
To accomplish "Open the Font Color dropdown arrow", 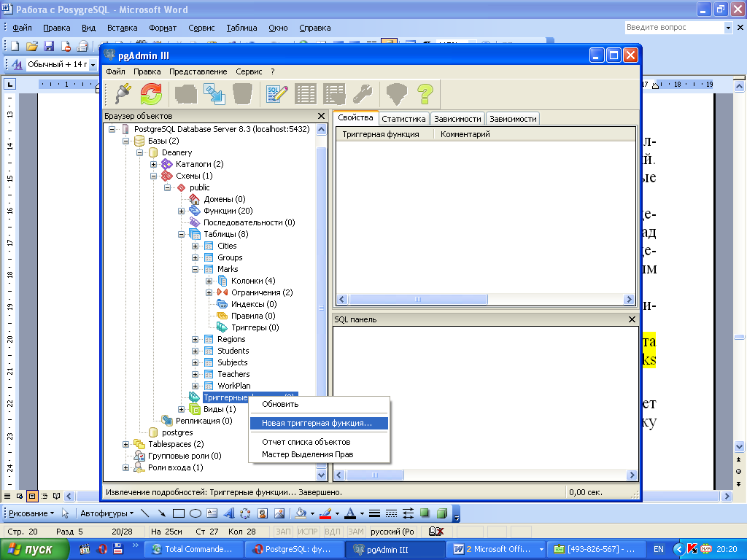I will pos(362,514).
